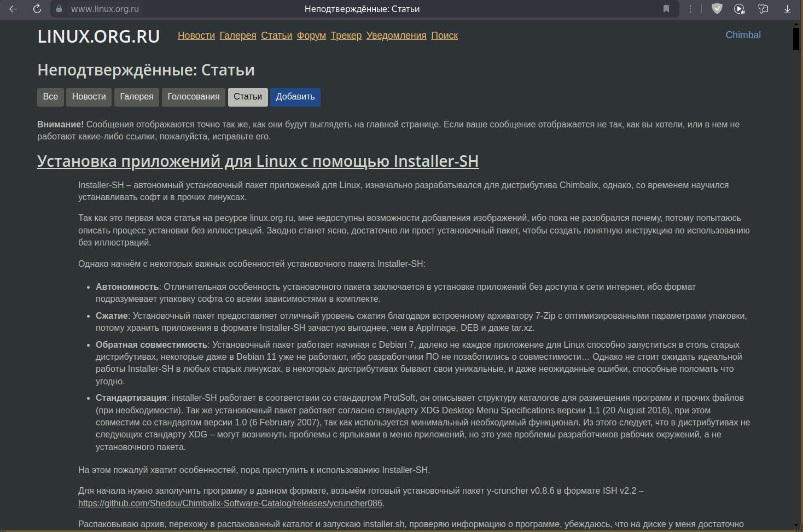The image size is (803, 532).
Task: Go to the LINUX.ORG.RU home logo
Action: [x=98, y=36]
